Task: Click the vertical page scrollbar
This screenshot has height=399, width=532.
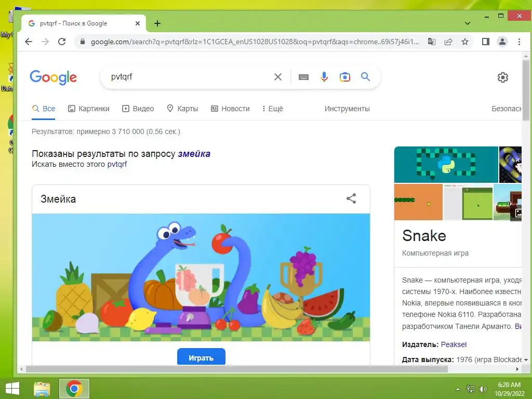Action: point(526,90)
